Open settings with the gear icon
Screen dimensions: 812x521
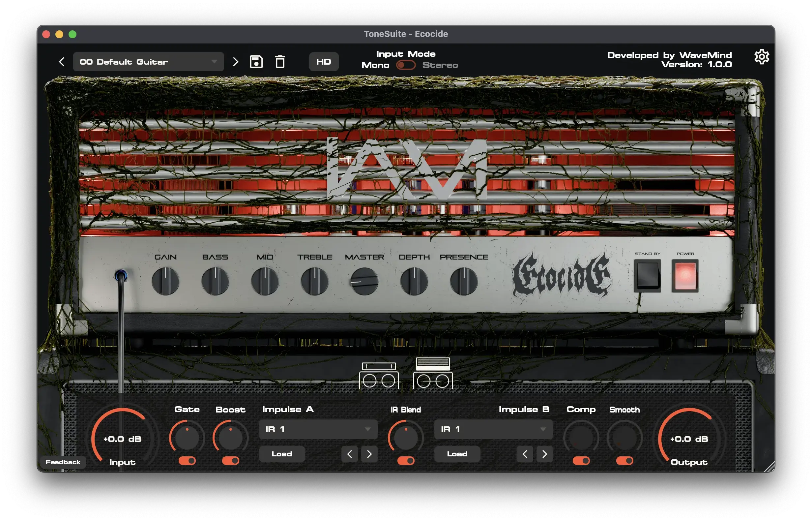point(761,57)
